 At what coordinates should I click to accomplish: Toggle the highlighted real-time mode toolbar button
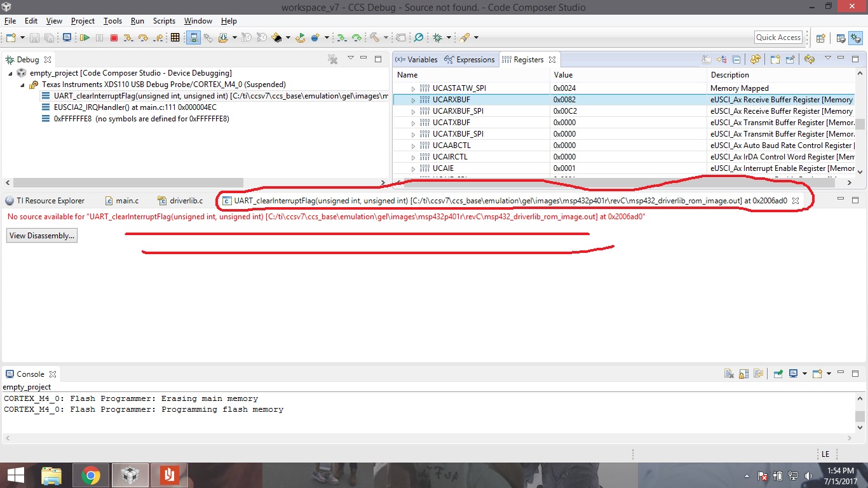point(194,38)
